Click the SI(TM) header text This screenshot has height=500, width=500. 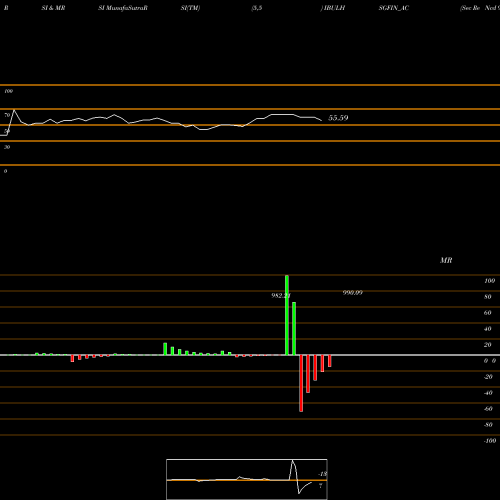click(x=190, y=8)
